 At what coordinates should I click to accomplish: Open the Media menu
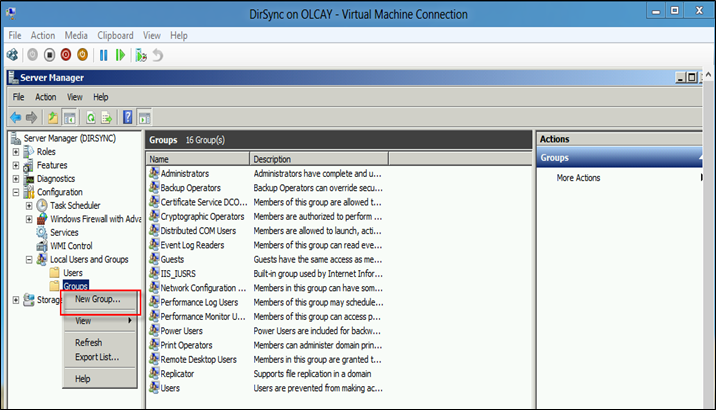[x=76, y=35]
